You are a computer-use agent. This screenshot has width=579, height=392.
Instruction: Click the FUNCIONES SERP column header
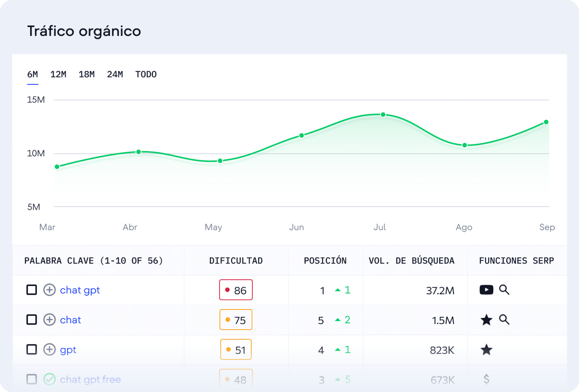(x=517, y=261)
